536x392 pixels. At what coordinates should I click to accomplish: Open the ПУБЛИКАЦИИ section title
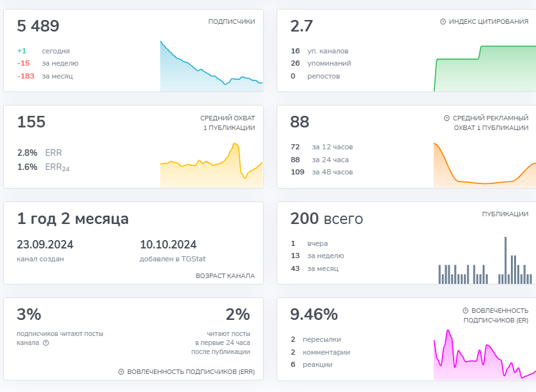click(505, 214)
